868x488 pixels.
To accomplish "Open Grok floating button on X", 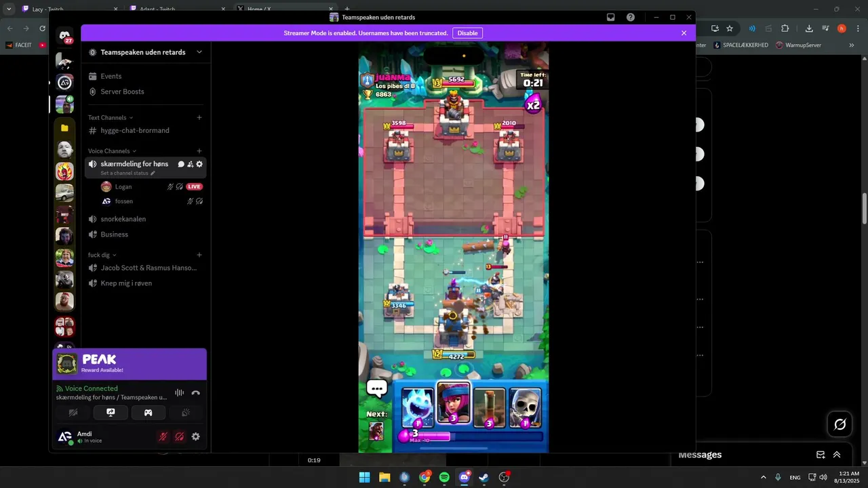I will pos(840,424).
